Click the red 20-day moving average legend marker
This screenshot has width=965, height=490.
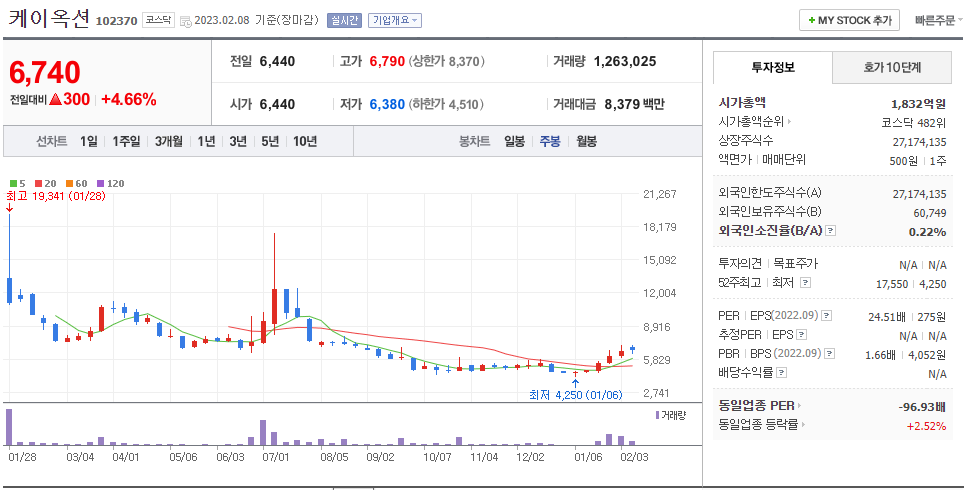pos(39,183)
